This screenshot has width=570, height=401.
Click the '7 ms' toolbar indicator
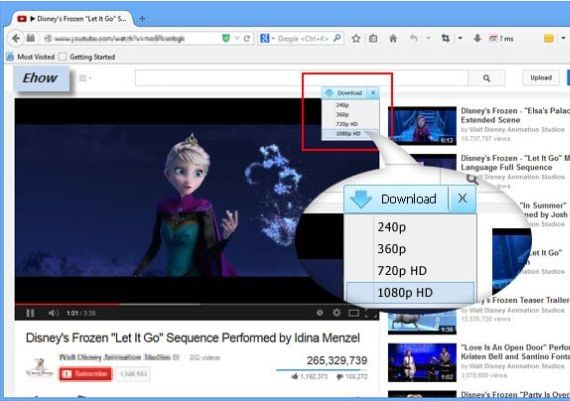pos(501,39)
